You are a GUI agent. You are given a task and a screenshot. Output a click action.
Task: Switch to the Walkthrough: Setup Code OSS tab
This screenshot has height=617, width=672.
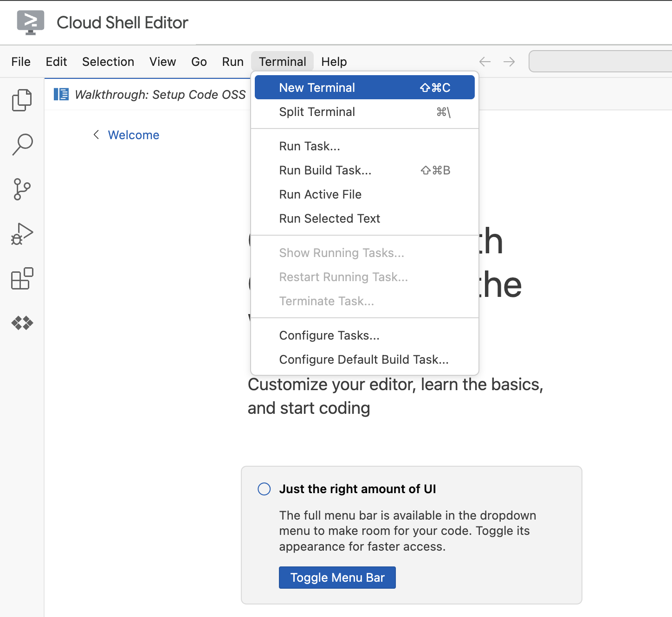click(160, 94)
